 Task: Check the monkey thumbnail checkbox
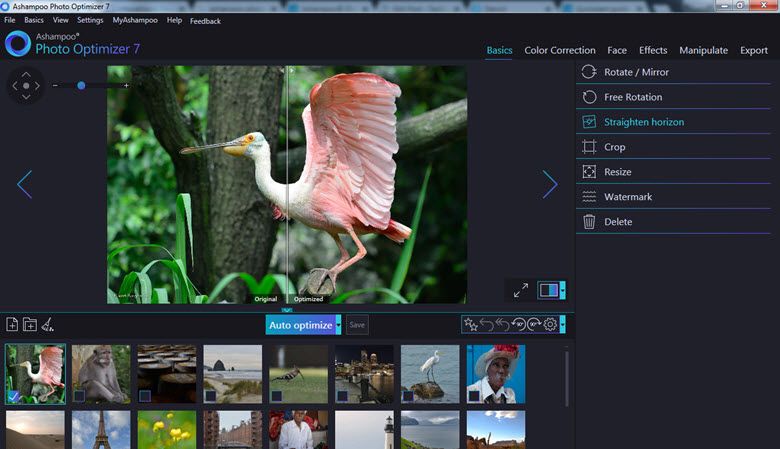coord(79,396)
